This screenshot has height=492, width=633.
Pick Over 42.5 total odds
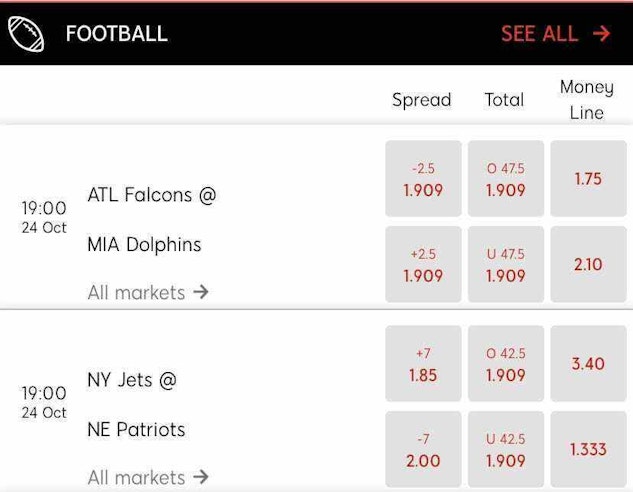click(505, 364)
